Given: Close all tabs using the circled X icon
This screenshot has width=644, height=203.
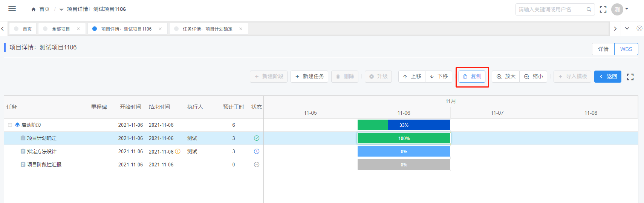Looking at the screenshot, I should pos(639,28).
